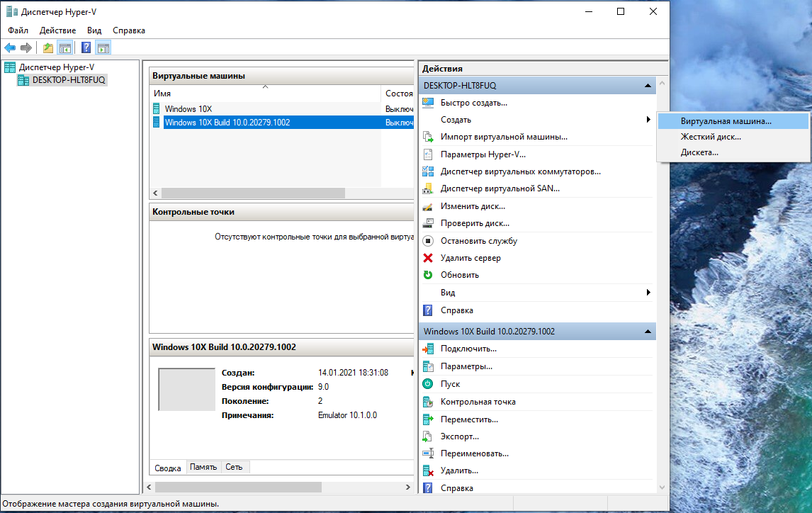Viewport: 812px width, 513px height.
Task: Click red X Удалить сервер icon
Action: tap(428, 258)
